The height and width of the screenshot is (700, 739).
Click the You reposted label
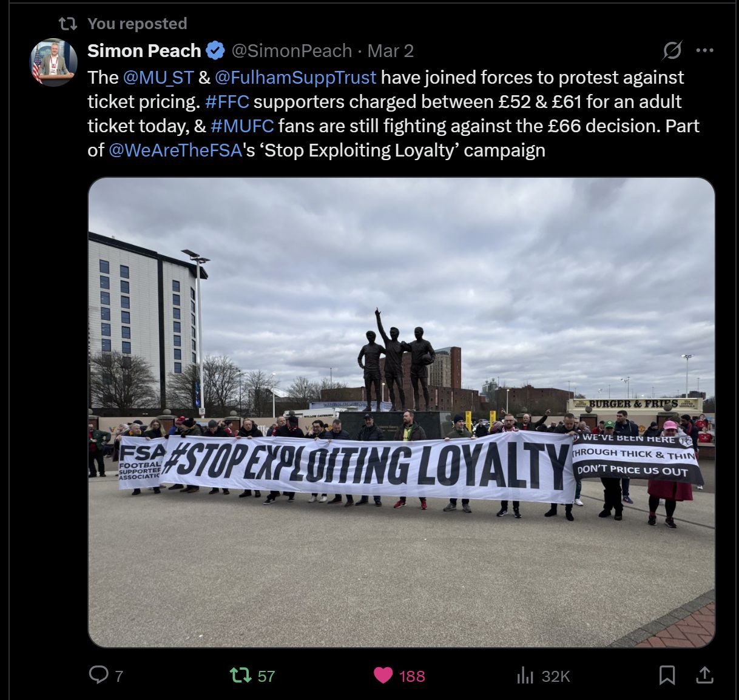click(x=137, y=23)
